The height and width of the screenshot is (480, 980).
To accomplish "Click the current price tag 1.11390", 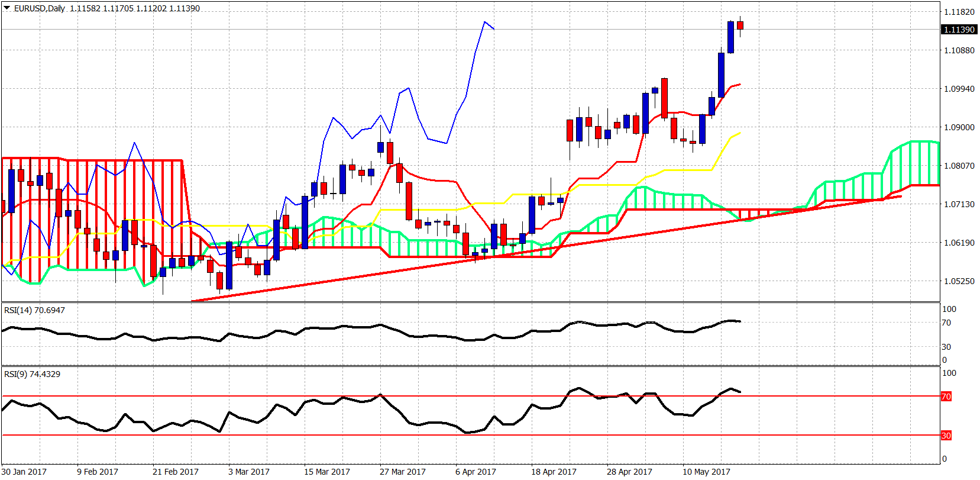I will [x=959, y=30].
